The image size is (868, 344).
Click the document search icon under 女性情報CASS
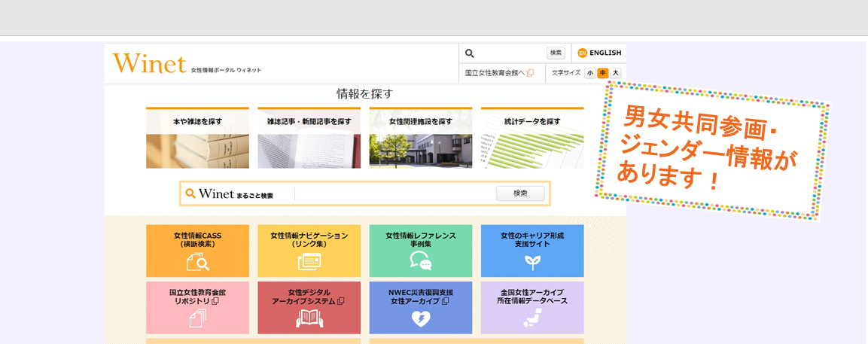(x=198, y=261)
